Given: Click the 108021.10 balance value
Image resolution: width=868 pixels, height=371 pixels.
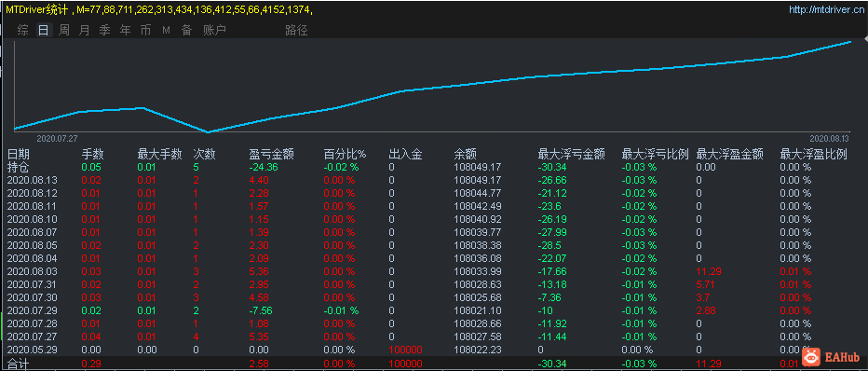Looking at the screenshot, I should [477, 310].
